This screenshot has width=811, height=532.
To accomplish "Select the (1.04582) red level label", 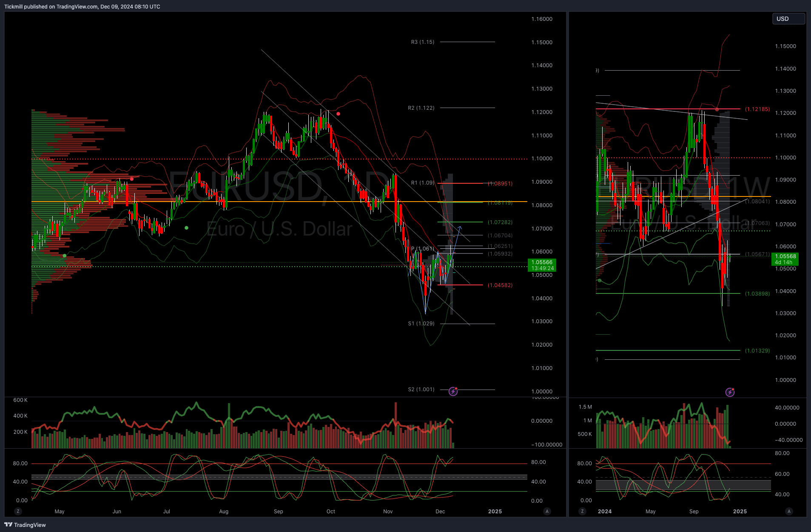I will coord(500,285).
